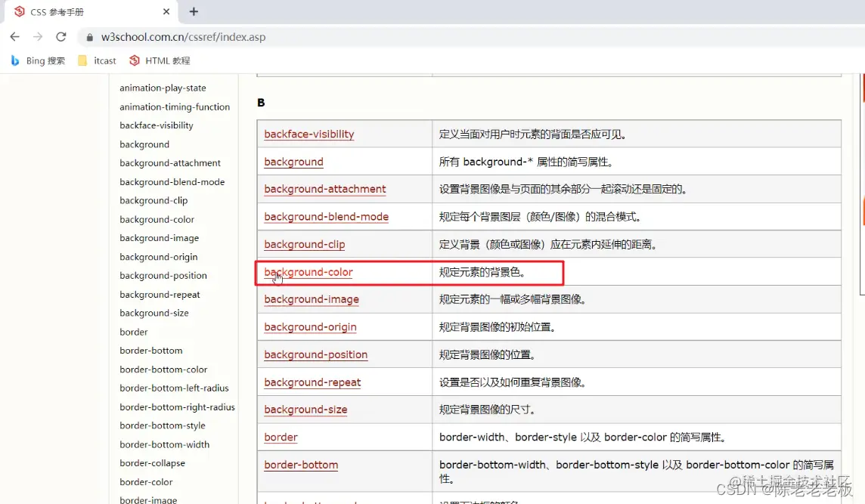This screenshot has width=865, height=504.
Task: Select background-attachment in sidebar
Action: pyautogui.click(x=170, y=162)
